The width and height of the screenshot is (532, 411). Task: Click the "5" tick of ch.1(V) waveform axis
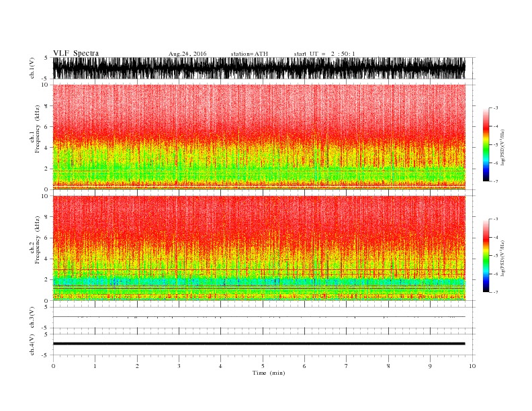click(x=46, y=58)
